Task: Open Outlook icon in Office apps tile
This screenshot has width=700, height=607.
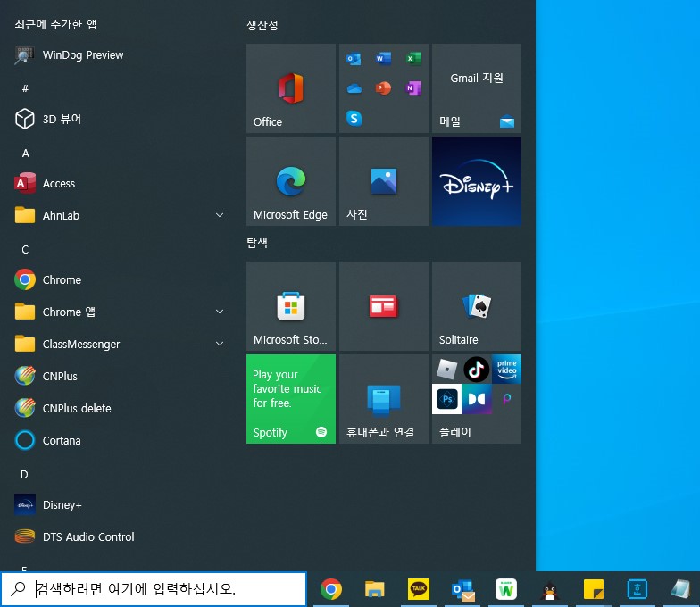Action: pos(354,59)
